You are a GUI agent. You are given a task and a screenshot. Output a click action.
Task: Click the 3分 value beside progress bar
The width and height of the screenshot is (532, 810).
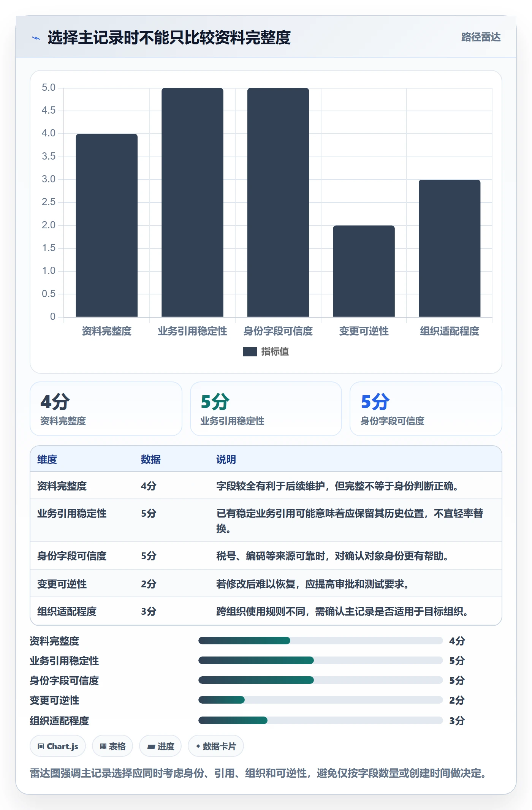457,721
